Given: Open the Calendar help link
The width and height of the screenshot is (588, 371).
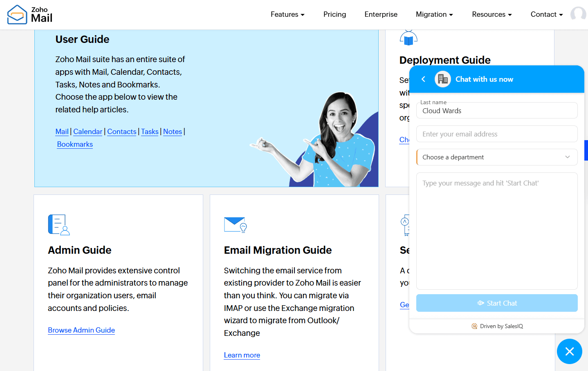Looking at the screenshot, I should coord(88,132).
